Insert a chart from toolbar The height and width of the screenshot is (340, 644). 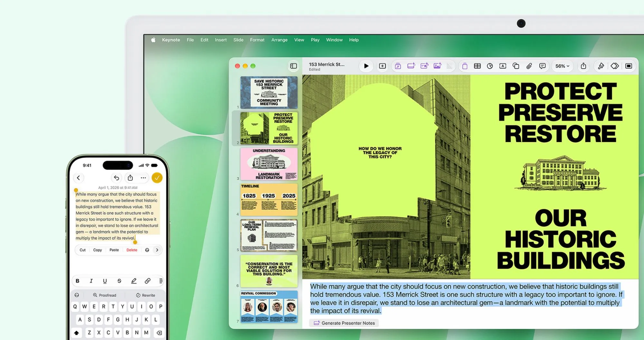pos(490,66)
